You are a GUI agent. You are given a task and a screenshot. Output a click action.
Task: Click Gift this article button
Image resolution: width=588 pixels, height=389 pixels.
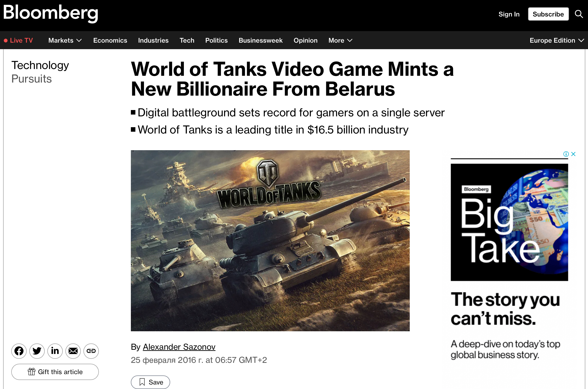(55, 372)
